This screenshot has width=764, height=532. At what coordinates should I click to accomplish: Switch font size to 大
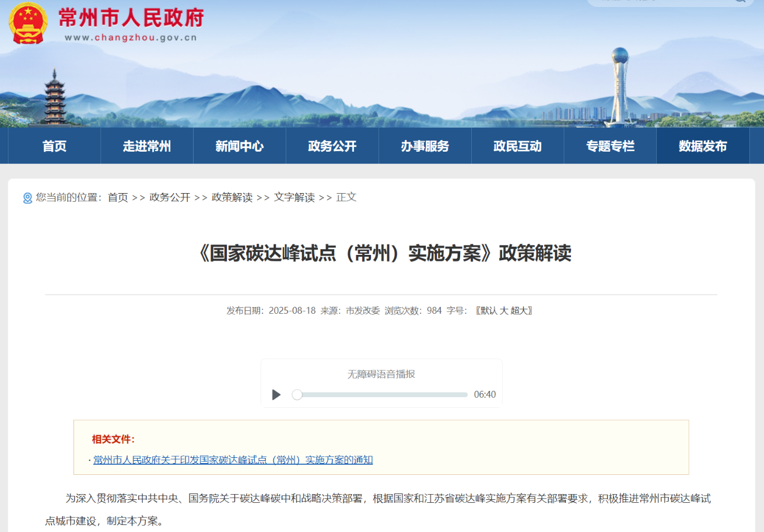point(505,310)
